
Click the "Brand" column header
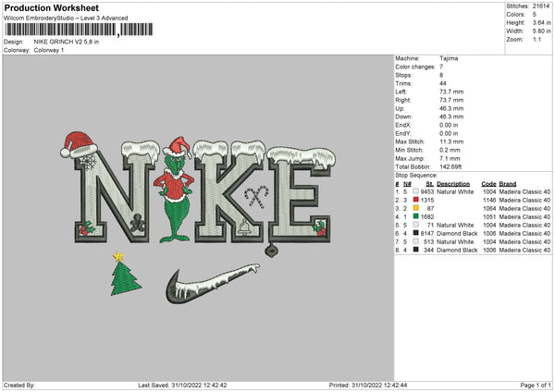[508, 184]
